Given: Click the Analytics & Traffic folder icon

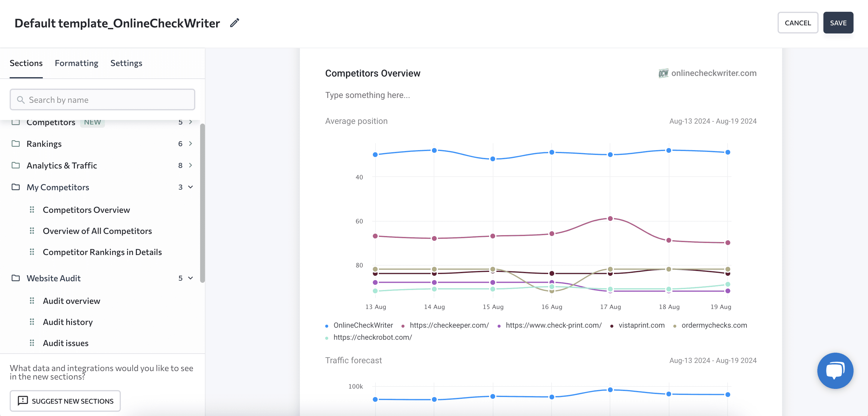Looking at the screenshot, I should point(15,165).
